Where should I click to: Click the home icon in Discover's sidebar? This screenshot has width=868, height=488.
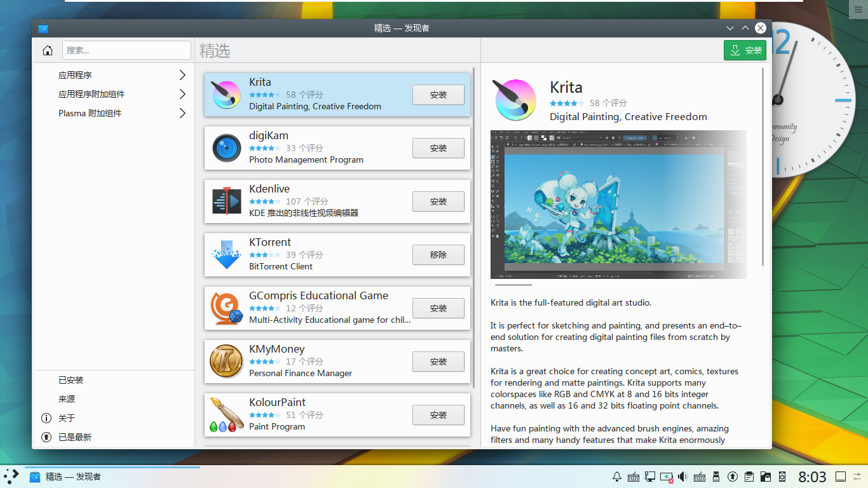tap(47, 50)
